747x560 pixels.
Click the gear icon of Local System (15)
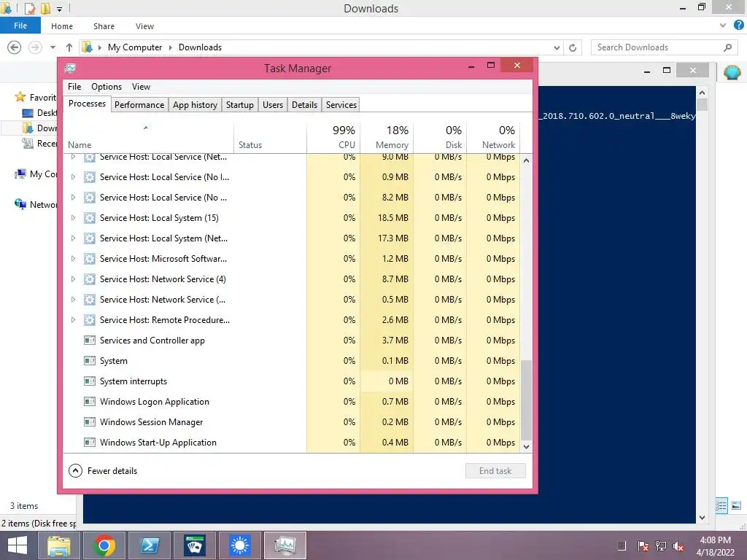(x=89, y=218)
